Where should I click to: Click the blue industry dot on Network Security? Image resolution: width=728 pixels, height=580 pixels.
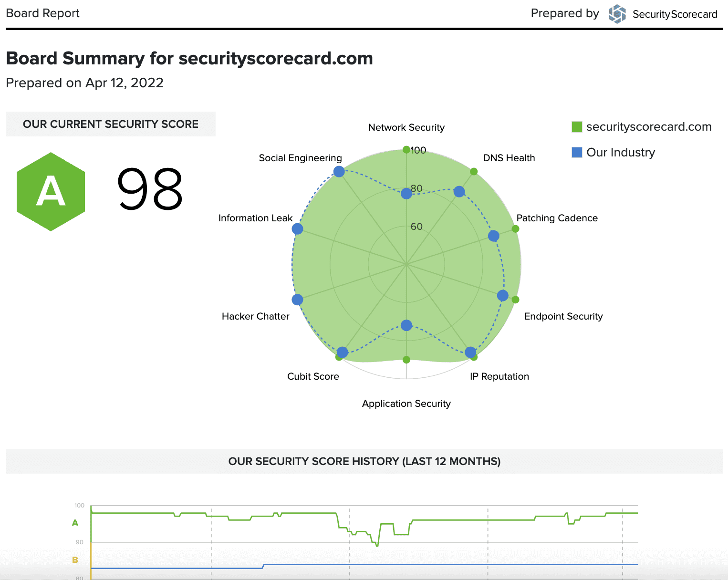[x=406, y=193]
